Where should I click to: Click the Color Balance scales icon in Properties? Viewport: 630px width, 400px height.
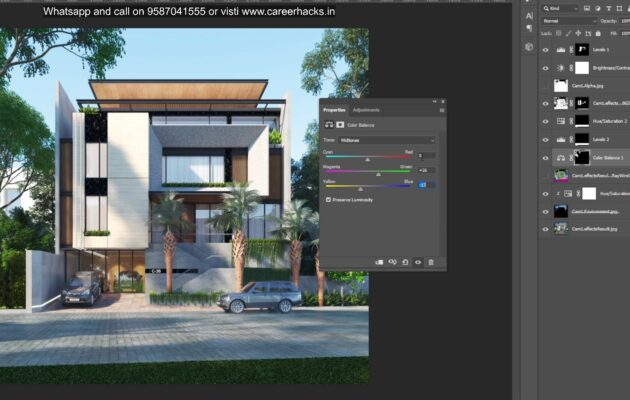point(327,125)
